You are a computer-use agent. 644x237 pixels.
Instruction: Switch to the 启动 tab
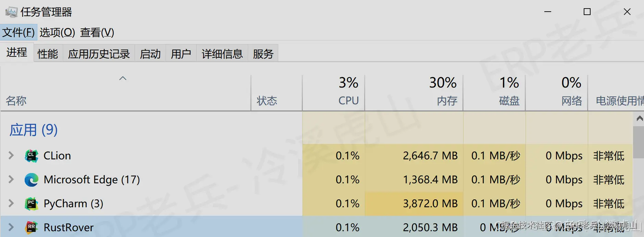tap(150, 53)
